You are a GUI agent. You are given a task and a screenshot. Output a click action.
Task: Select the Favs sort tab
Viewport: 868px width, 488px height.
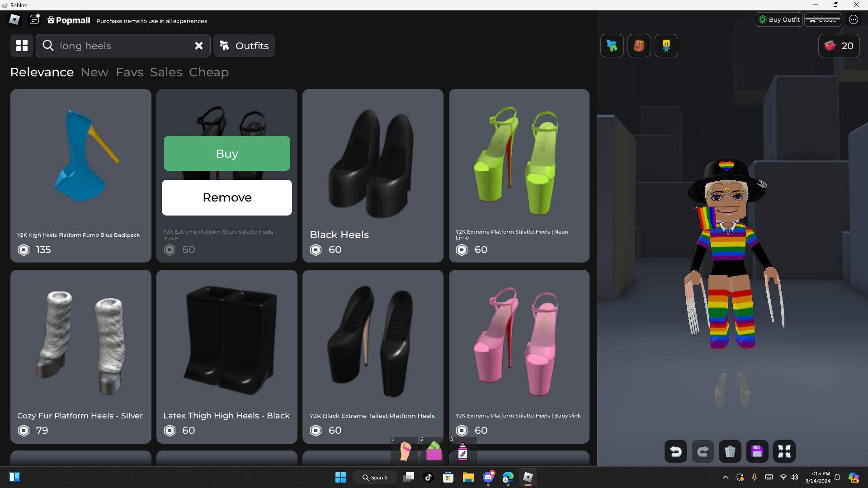coord(129,72)
